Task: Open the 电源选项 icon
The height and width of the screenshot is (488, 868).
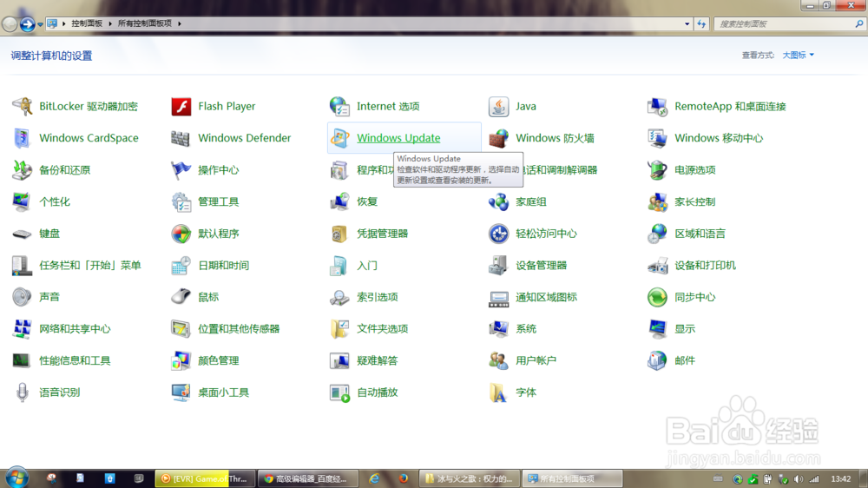Action: pyautogui.click(x=657, y=170)
